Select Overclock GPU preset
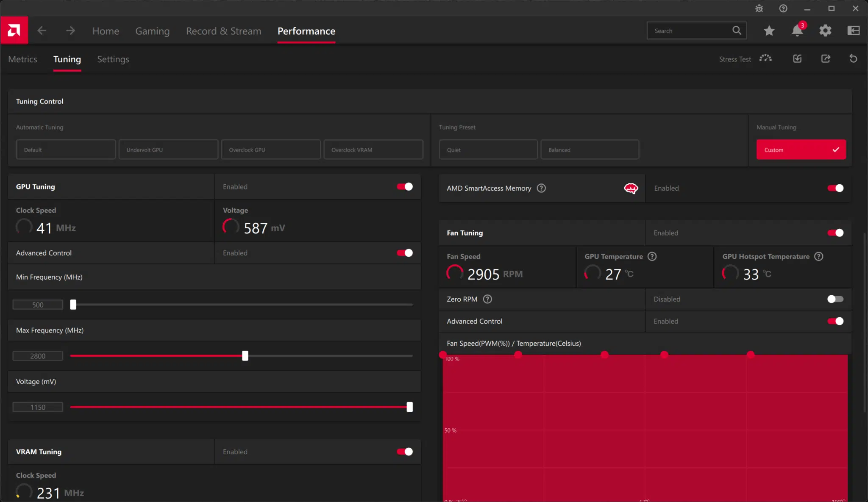The width and height of the screenshot is (868, 502). point(271,150)
